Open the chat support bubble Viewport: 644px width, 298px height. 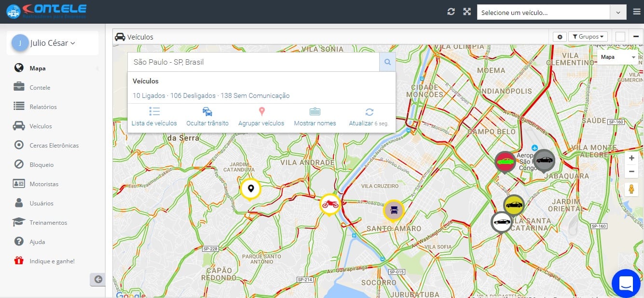(x=626, y=283)
